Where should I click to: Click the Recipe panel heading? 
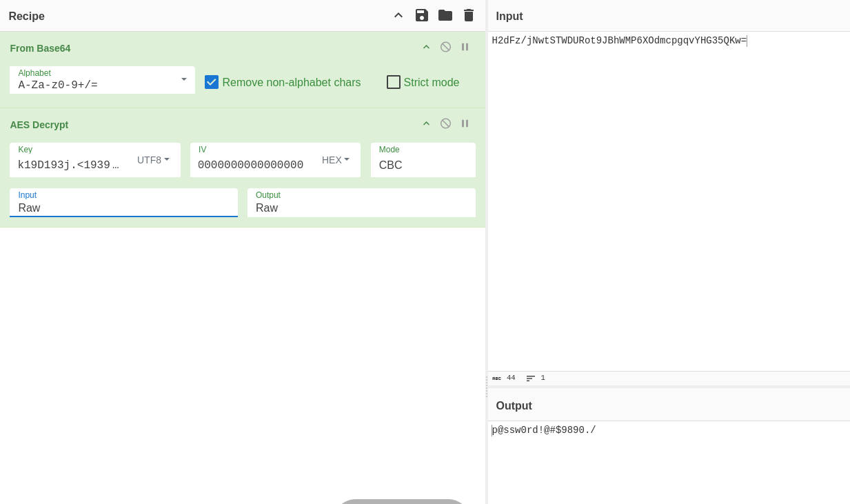coord(27,16)
